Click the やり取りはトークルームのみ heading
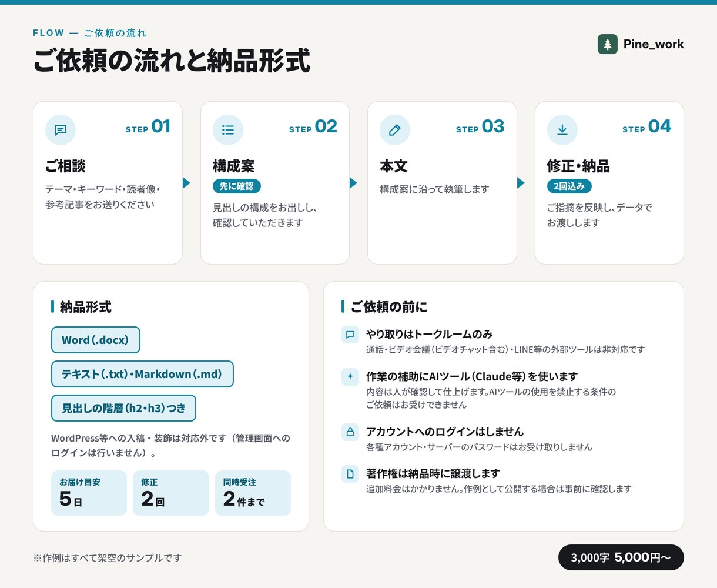717x588 pixels. pyautogui.click(x=430, y=334)
